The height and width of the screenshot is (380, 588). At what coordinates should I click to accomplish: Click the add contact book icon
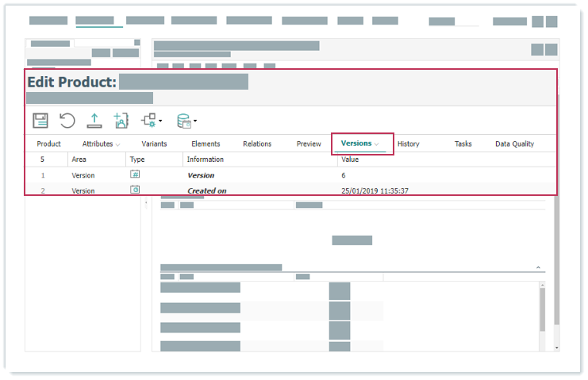tap(121, 121)
